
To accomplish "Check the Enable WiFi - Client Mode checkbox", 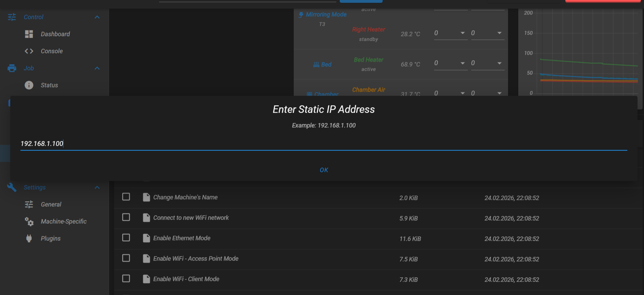I will 126,279.
